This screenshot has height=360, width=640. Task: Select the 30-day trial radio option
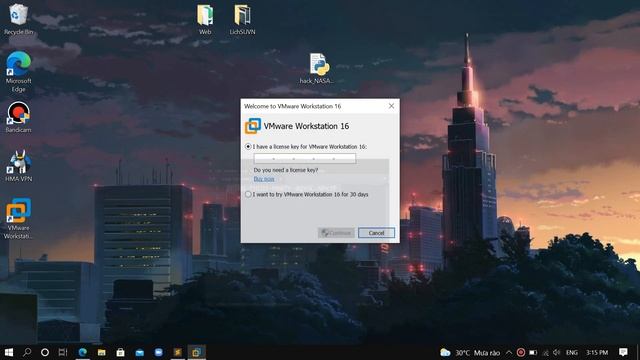coord(248,194)
